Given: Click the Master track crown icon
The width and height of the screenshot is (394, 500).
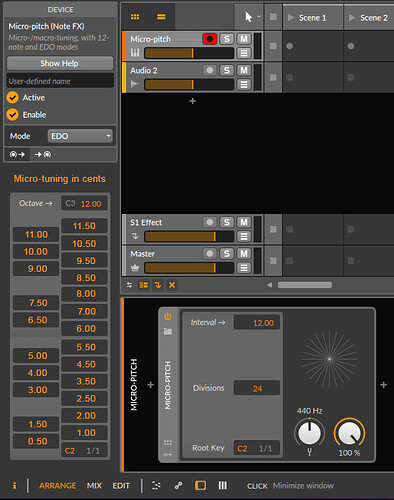Looking at the screenshot, I should (135, 267).
